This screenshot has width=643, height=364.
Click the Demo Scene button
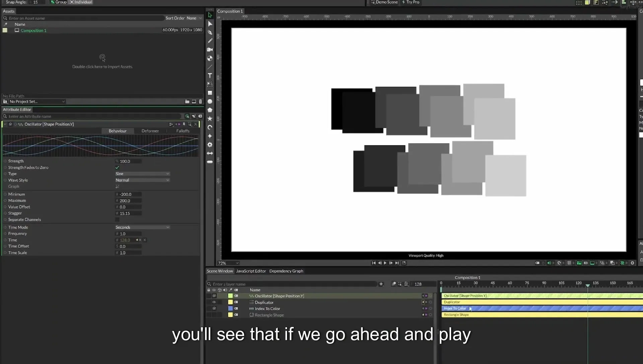pos(384,2)
